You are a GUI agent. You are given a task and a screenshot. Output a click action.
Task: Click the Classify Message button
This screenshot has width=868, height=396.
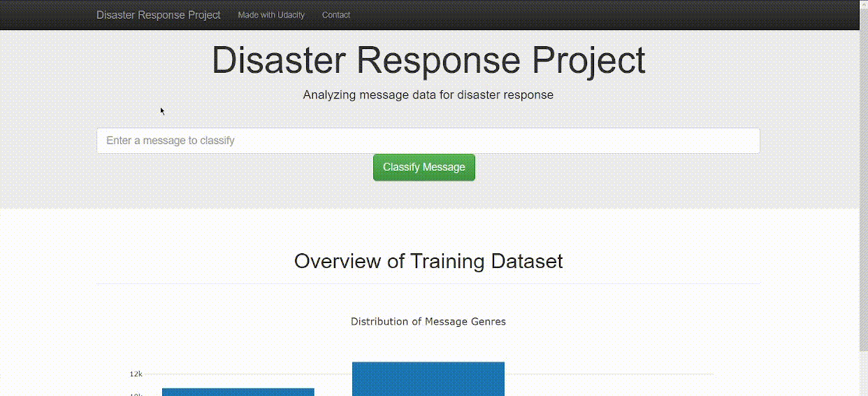coord(424,167)
